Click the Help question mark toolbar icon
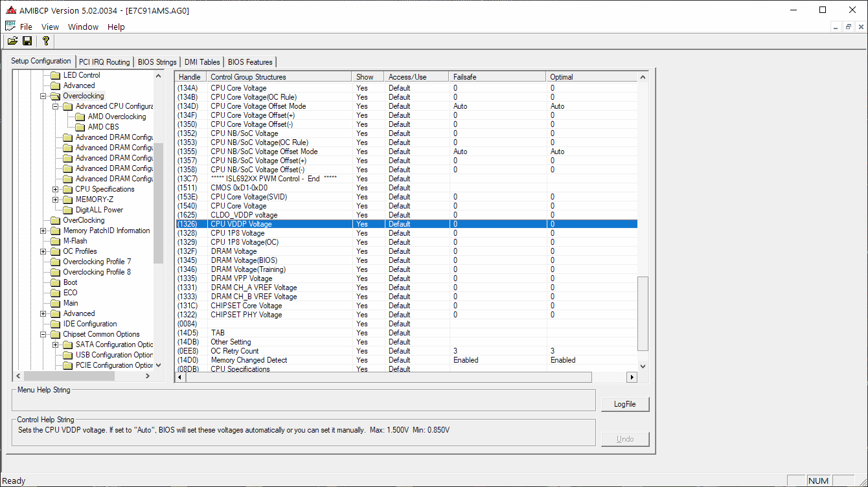This screenshot has width=868, height=487. [x=45, y=41]
